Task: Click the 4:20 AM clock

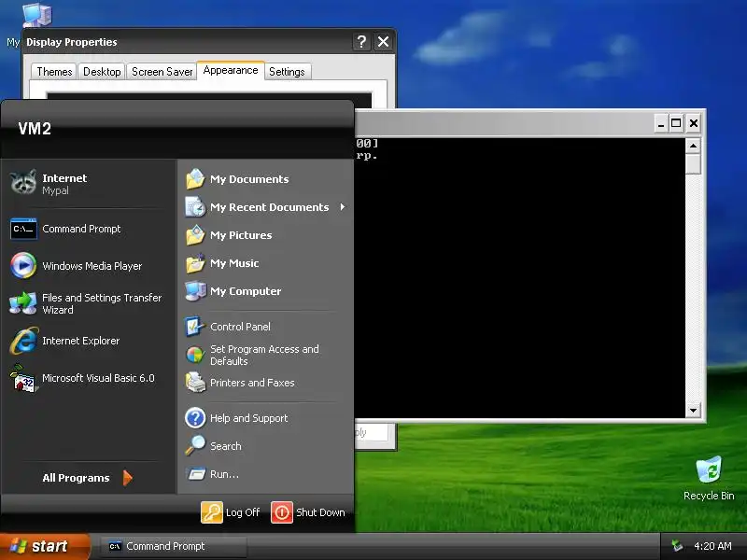Action: click(x=712, y=546)
